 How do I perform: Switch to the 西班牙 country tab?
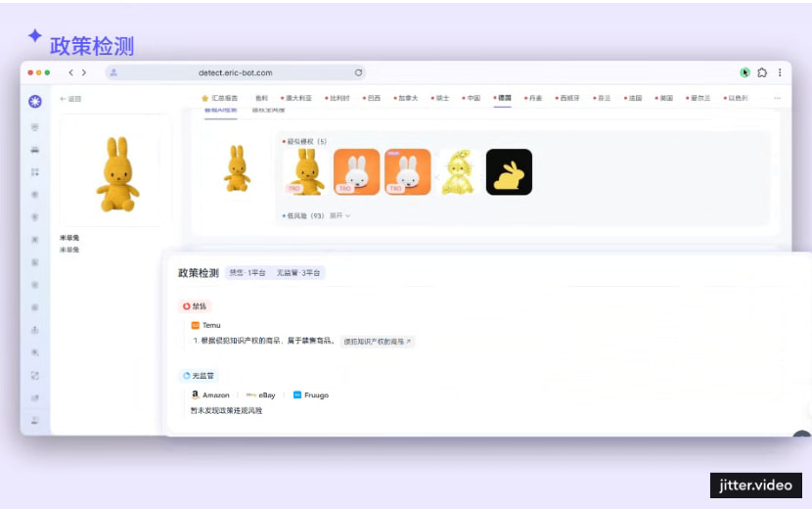(x=567, y=98)
